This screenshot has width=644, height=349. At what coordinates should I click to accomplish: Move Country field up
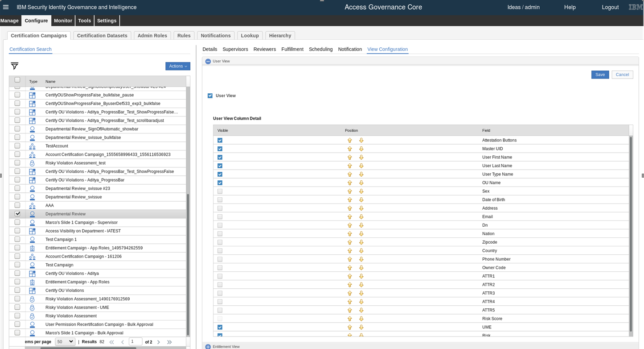pyautogui.click(x=350, y=250)
